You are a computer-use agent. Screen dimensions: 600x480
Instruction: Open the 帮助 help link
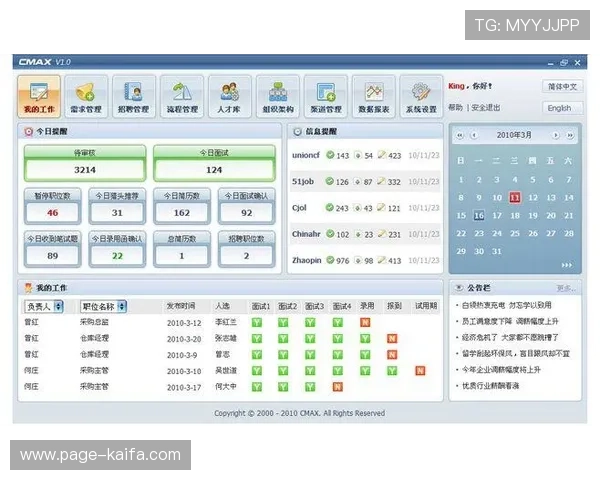click(x=456, y=108)
